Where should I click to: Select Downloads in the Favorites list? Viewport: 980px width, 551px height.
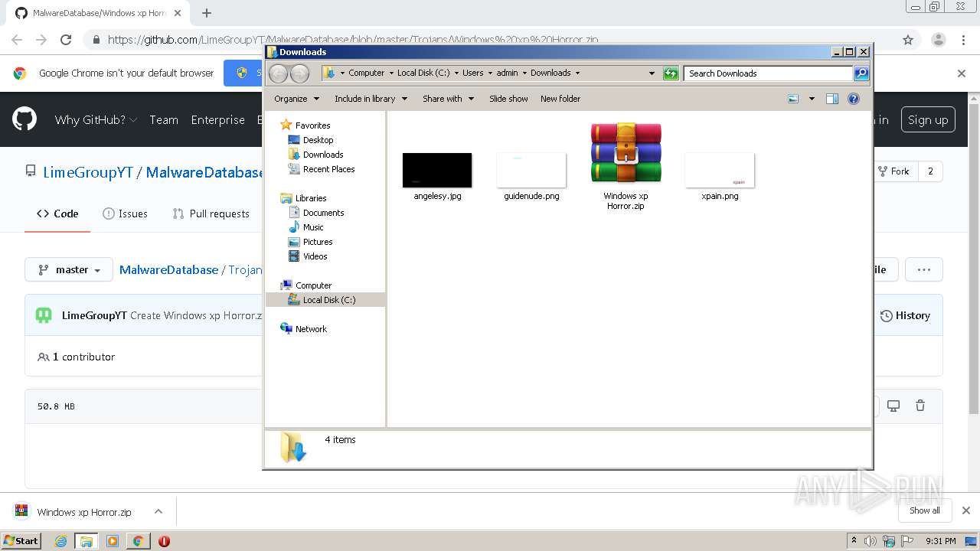[x=322, y=155]
